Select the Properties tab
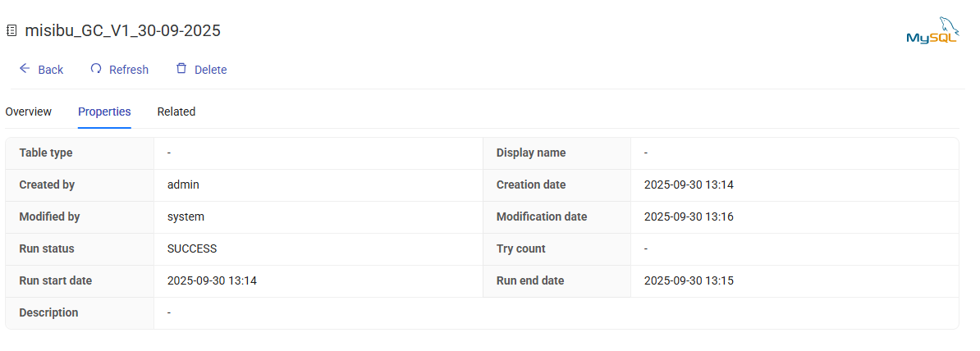 coord(104,112)
